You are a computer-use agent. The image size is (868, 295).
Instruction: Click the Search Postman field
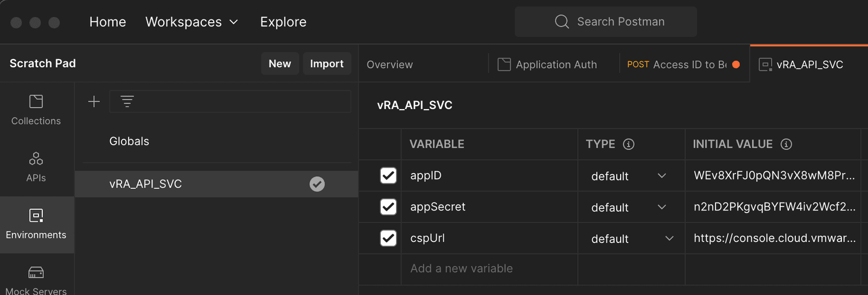pos(606,22)
